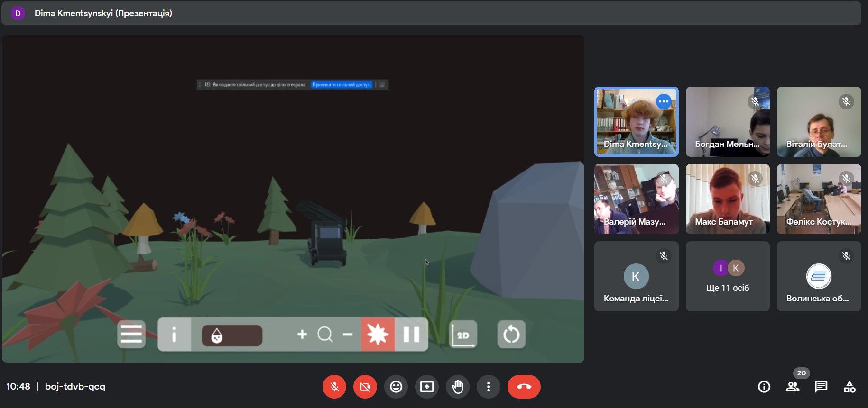Image resolution: width=868 pixels, height=408 pixels.
Task: Switch the simulation to 2D view
Action: click(x=463, y=335)
